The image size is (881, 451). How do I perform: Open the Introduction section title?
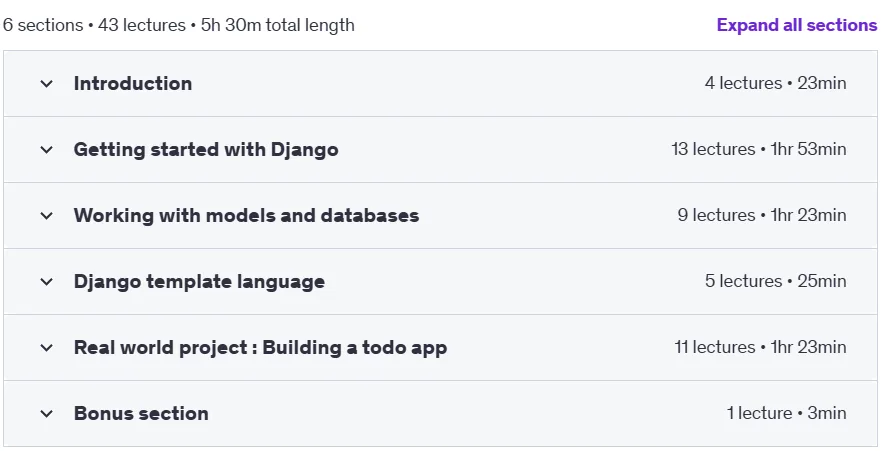(x=133, y=84)
